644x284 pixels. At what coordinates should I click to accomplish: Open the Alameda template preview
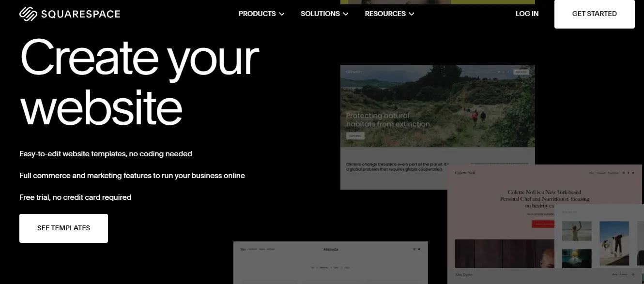331,263
